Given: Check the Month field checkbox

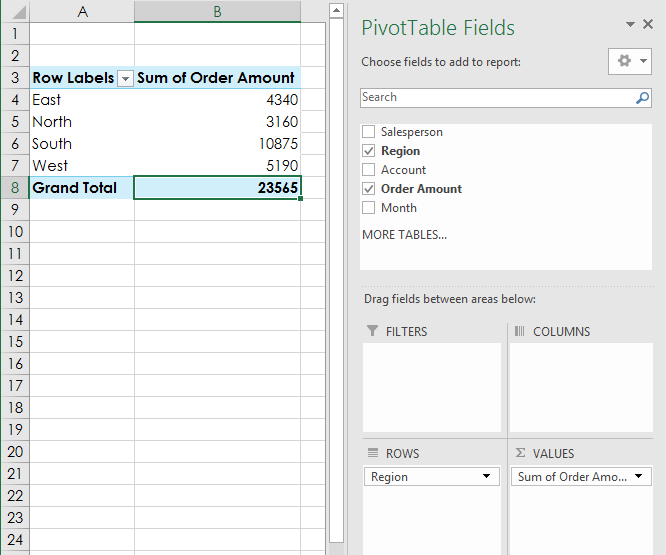Looking at the screenshot, I should [x=369, y=208].
